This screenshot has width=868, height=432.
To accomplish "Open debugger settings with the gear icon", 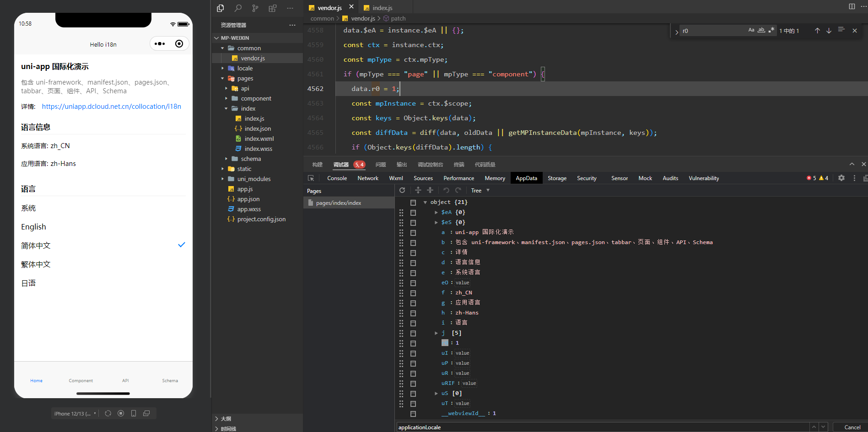I will pos(841,178).
